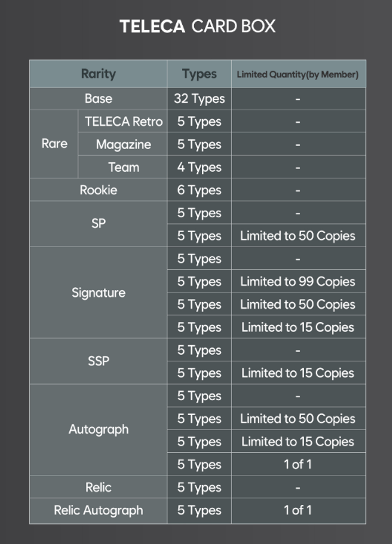
Task: Select the Relic Autograph rarity cell
Action: pyautogui.click(x=98, y=510)
